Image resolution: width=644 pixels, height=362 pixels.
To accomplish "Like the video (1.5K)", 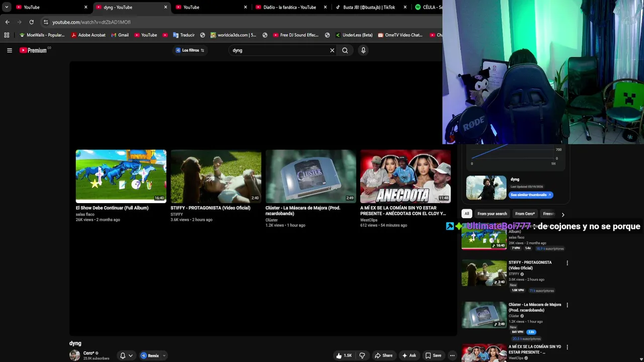I will 344,355.
